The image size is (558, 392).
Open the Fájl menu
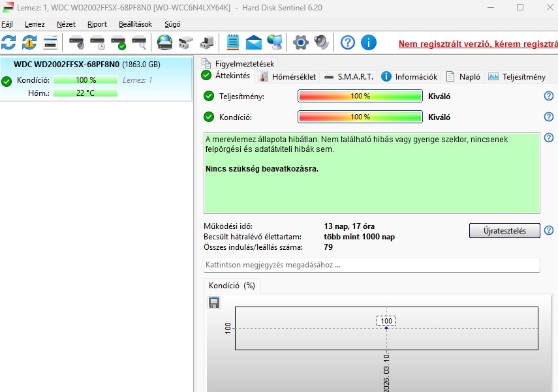tap(7, 24)
